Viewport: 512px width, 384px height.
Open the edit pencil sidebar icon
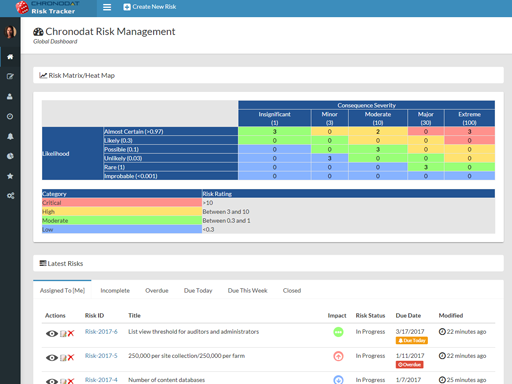coord(10,76)
